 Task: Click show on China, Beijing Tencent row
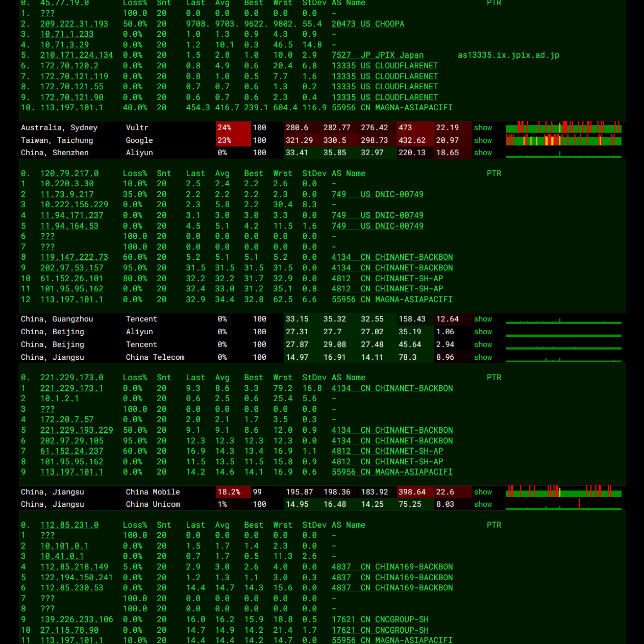482,344
